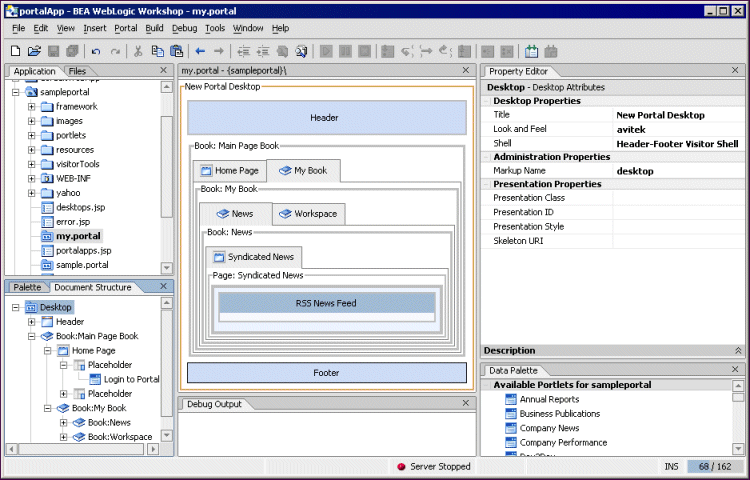750x480 pixels.
Task: Select desktops.jsp file
Action: click(x=80, y=207)
